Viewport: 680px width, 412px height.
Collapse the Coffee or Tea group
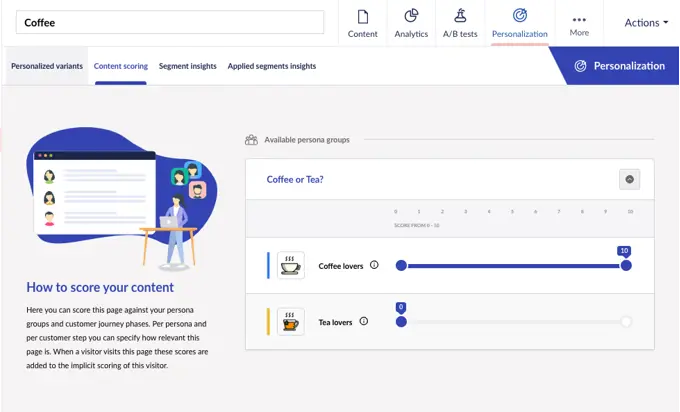click(629, 180)
